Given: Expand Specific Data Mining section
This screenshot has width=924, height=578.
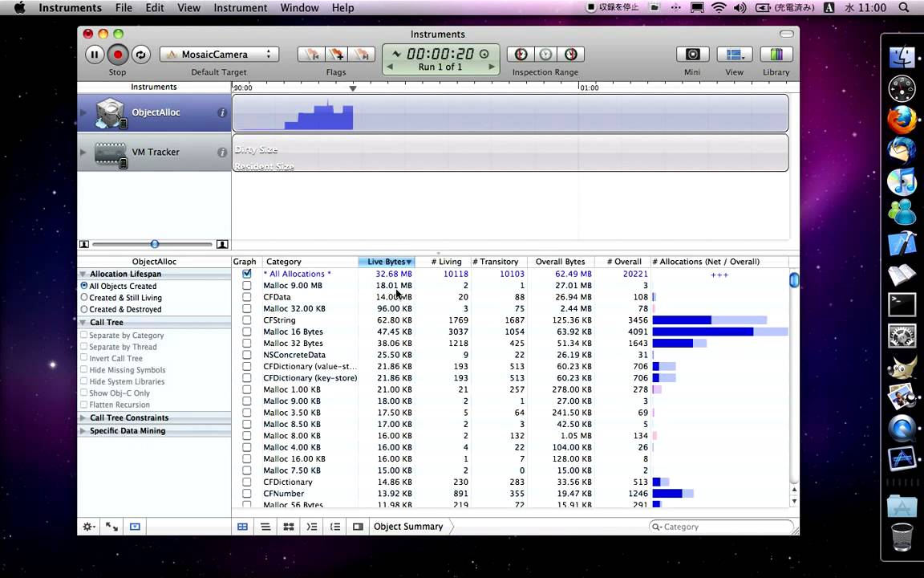Looking at the screenshot, I should point(83,430).
